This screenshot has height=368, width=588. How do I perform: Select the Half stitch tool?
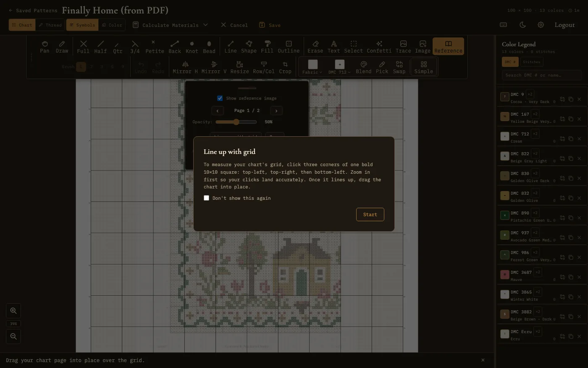pyautogui.click(x=100, y=47)
